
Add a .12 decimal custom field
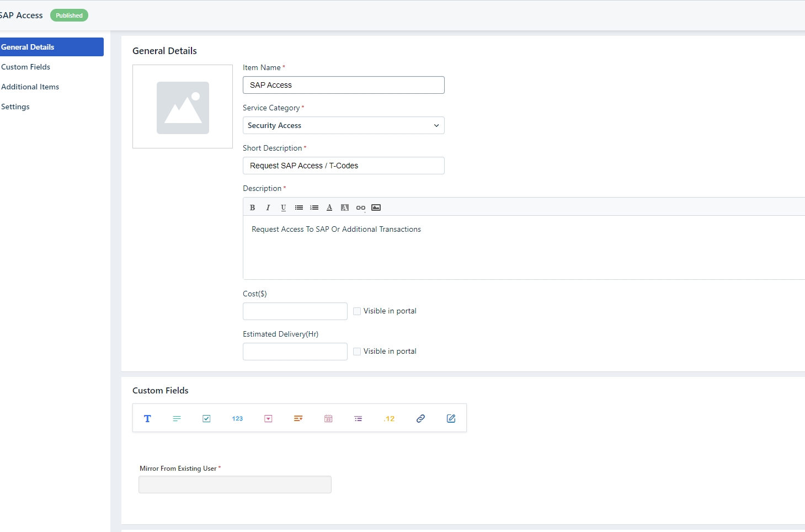(x=389, y=418)
